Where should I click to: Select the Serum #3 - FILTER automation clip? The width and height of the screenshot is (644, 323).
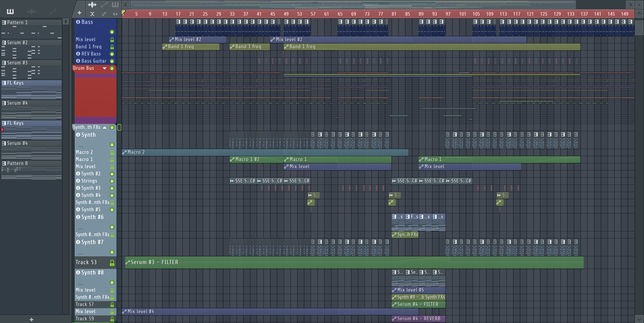[354, 263]
